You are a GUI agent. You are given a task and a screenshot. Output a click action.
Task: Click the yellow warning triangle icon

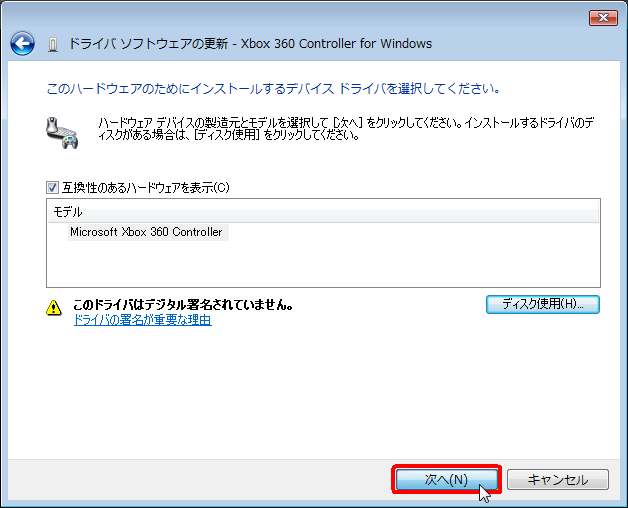coord(54,308)
